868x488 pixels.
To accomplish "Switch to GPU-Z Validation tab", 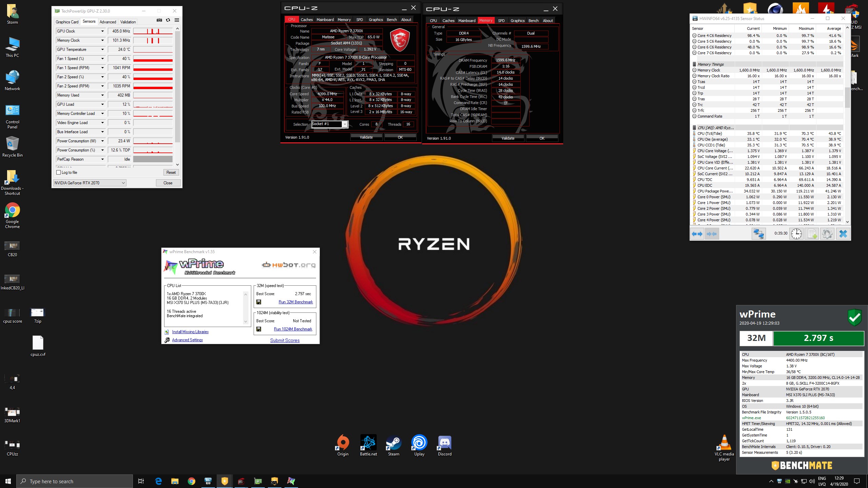I will pyautogui.click(x=128, y=22).
